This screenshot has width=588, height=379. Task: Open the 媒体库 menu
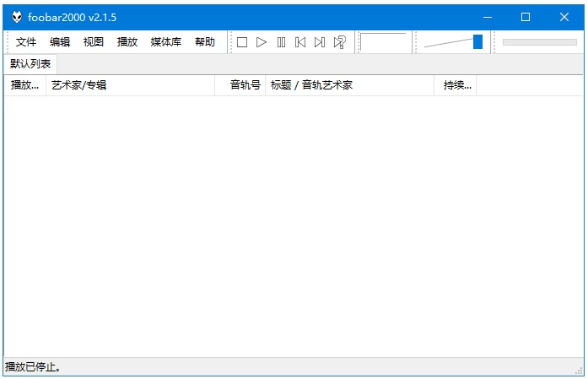pyautogui.click(x=166, y=42)
